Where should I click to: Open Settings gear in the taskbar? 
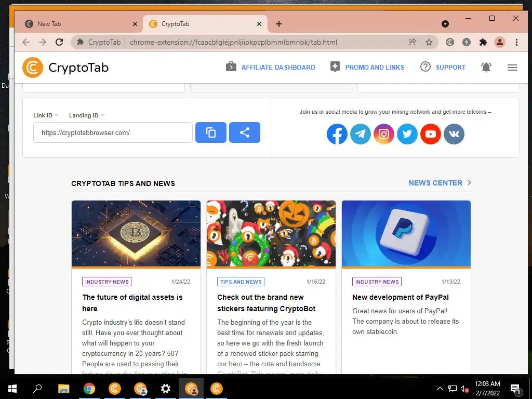166,389
